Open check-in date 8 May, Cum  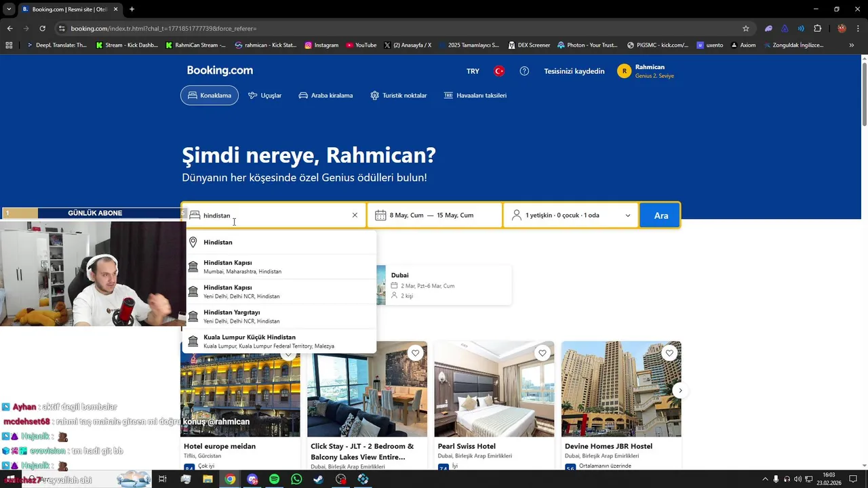(406, 216)
